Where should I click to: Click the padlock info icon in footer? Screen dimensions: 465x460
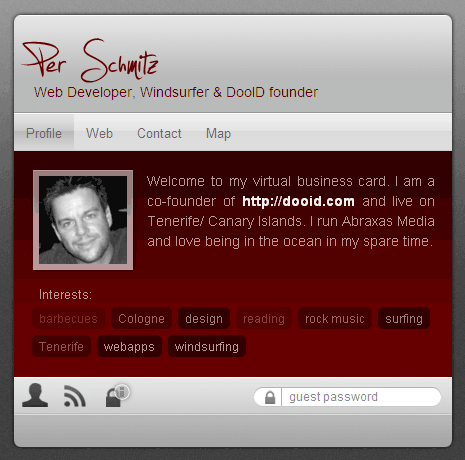[x=117, y=395]
